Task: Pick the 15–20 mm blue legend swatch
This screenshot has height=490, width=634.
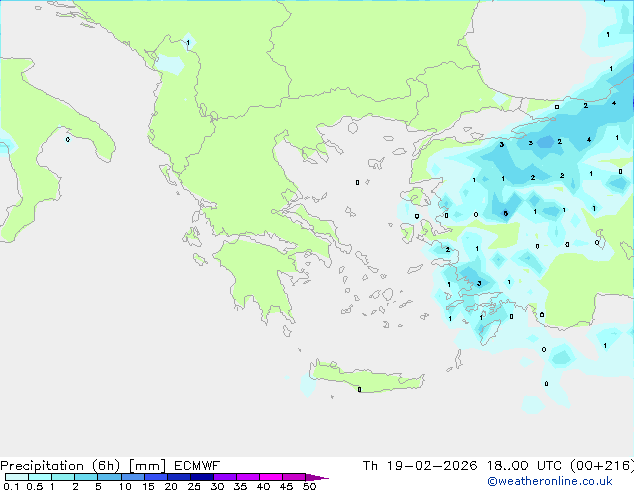Action: click(156, 477)
